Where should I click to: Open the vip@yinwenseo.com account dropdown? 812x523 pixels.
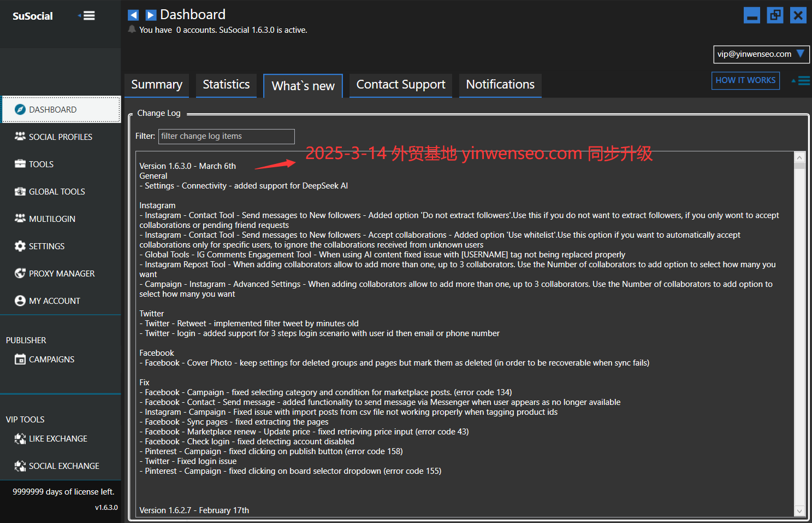click(761, 54)
